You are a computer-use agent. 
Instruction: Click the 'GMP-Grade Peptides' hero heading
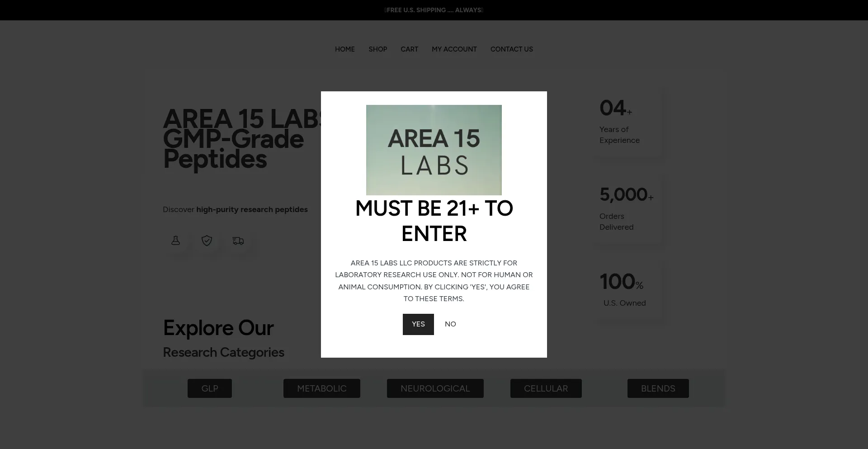click(233, 149)
